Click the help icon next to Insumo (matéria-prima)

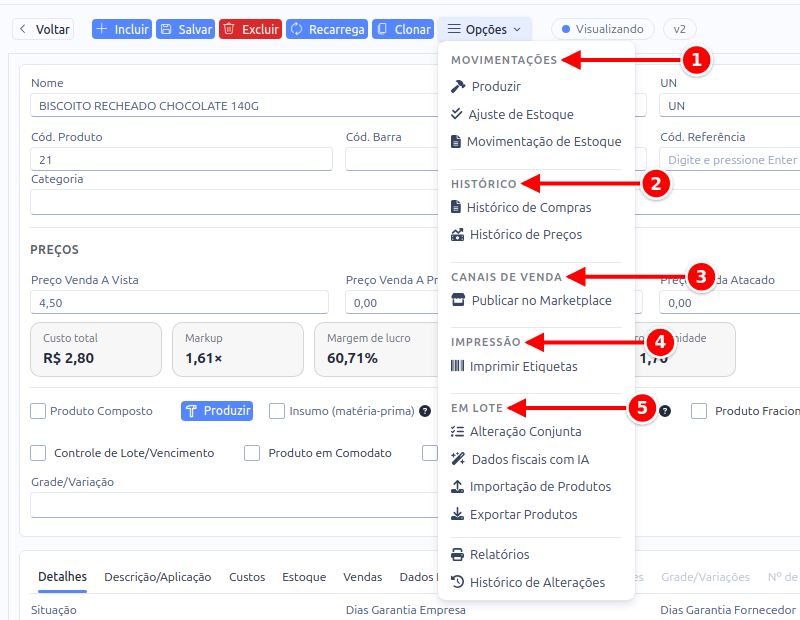point(425,411)
